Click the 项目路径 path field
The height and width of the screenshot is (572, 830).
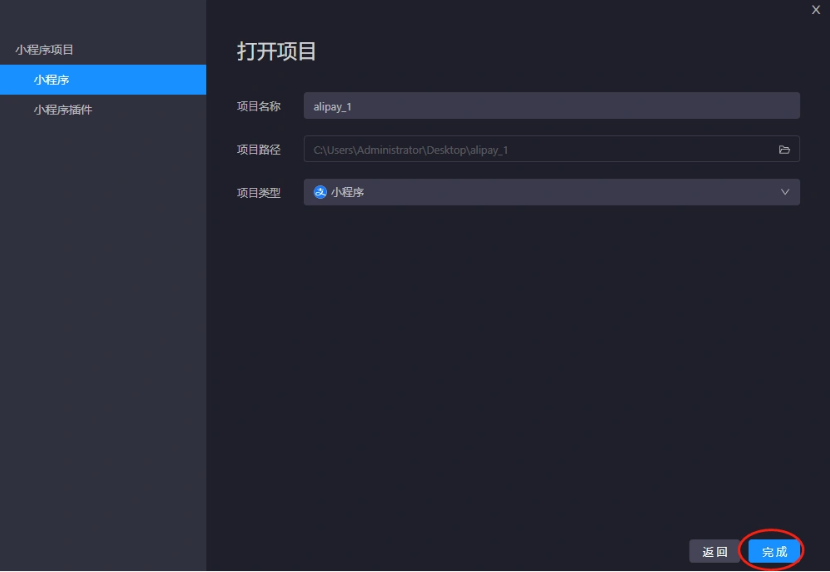coord(552,149)
